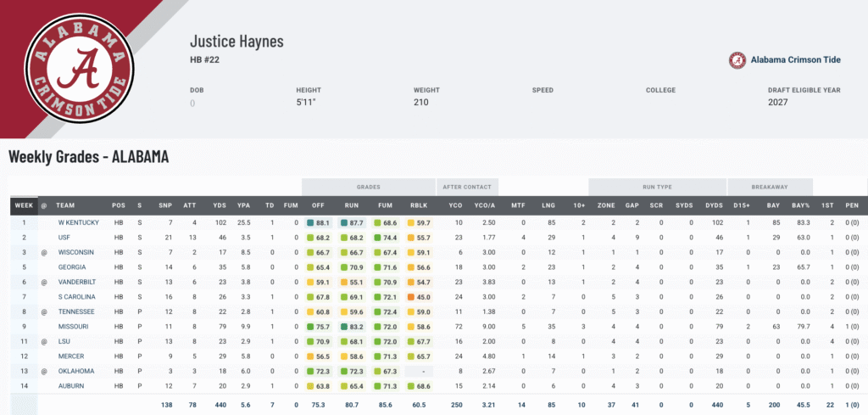Click the 67.7 RBLK grade cell
Image resolution: width=868 pixels, height=415 pixels.
419,341
